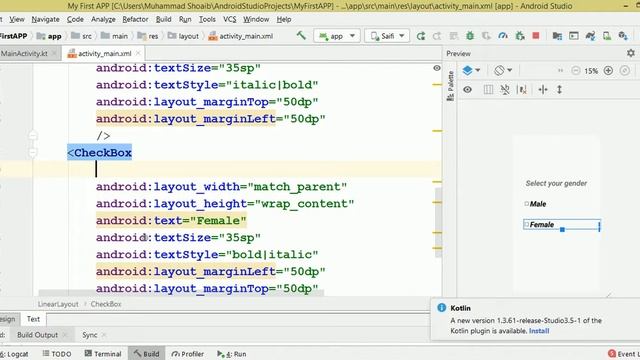Open the Window menu

click(x=256, y=19)
